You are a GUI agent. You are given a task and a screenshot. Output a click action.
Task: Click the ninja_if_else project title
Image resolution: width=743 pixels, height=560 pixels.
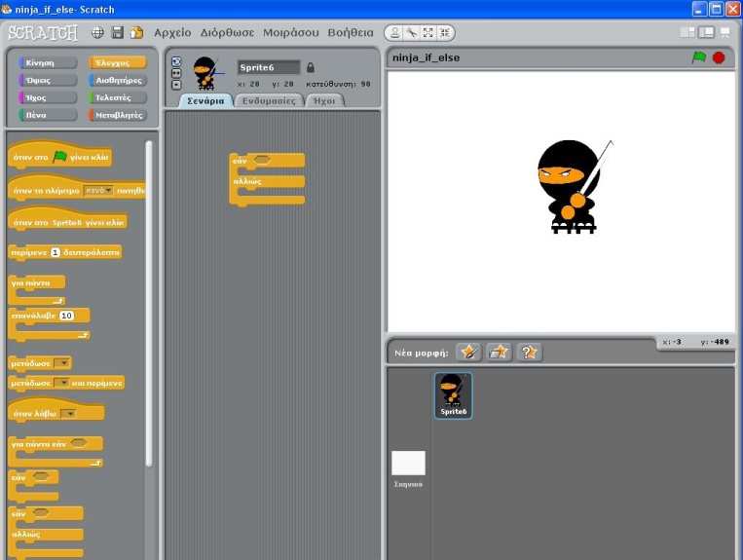[x=426, y=57]
